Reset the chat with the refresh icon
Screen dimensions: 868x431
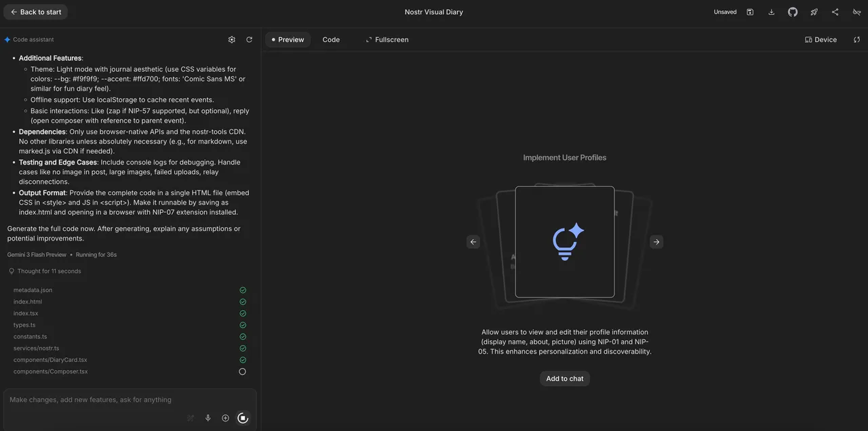pos(249,40)
